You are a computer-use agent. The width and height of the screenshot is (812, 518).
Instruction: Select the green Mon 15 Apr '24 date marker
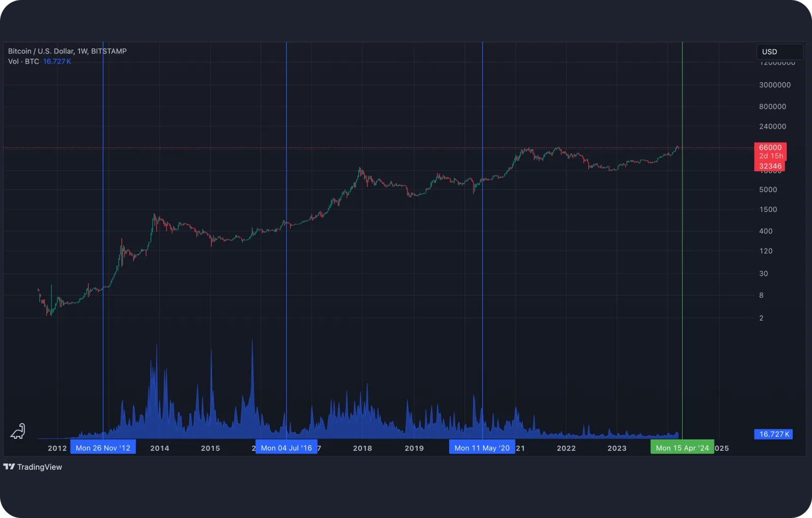tap(682, 447)
